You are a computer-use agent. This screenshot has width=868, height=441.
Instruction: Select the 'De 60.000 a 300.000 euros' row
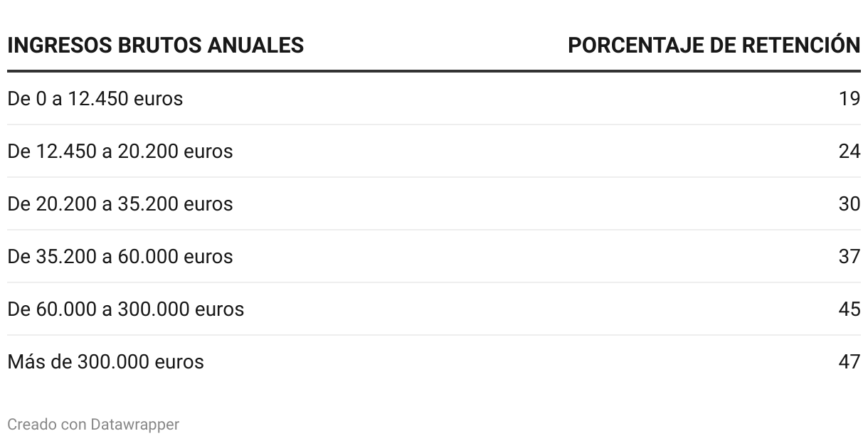click(434, 309)
